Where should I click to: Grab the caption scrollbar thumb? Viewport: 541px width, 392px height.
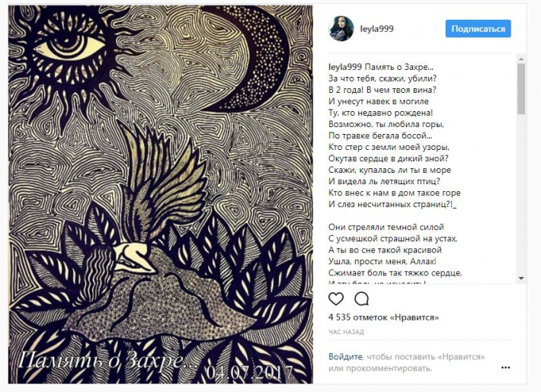[x=521, y=88]
